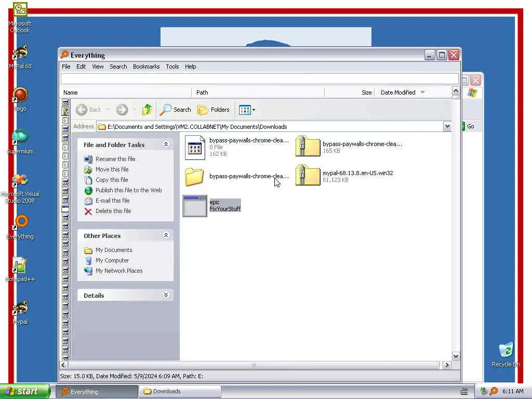Go to My Documents in Other Places
The width and height of the screenshot is (532, 399).
tap(114, 250)
